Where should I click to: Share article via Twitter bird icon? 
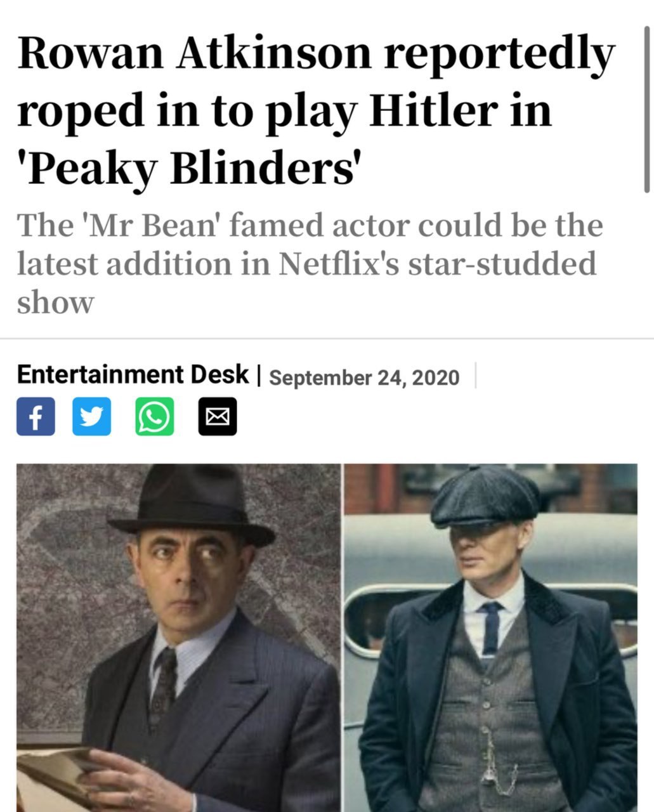coord(91,416)
